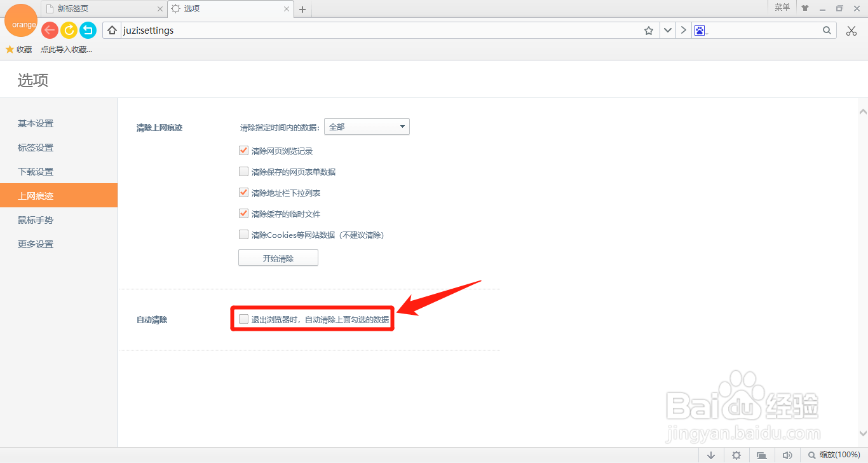Screen dimensions: 868x463
Task: Open the scissors screenshot tool
Action: point(851,31)
